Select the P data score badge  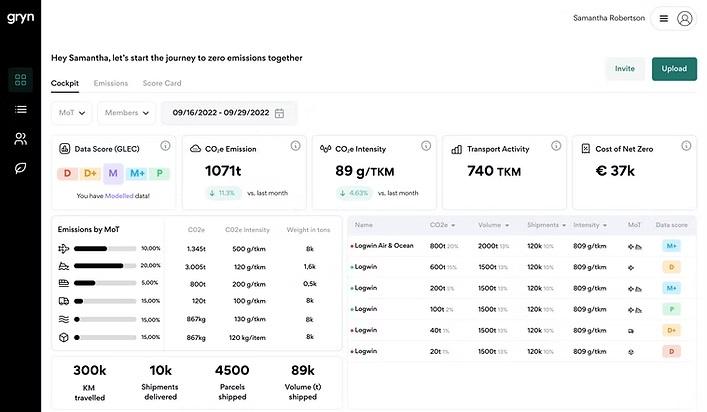pos(159,174)
